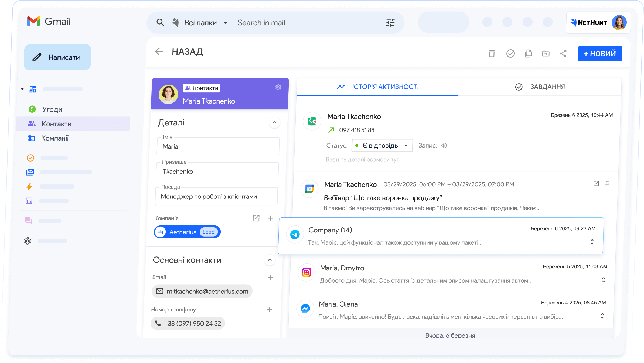Select the Messenger conversation icon
Image resolution: width=644 pixels, height=363 pixels.
(305, 308)
